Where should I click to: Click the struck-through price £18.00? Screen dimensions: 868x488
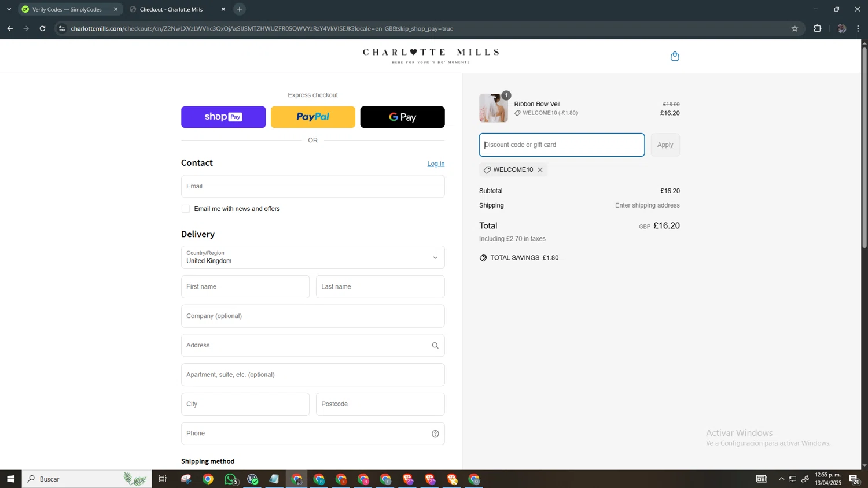671,105
